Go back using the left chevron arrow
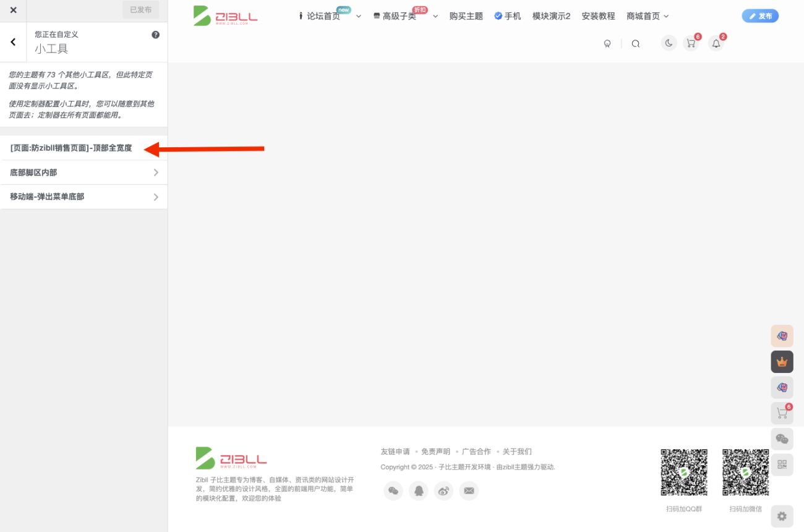This screenshot has height=532, width=804. (x=13, y=42)
